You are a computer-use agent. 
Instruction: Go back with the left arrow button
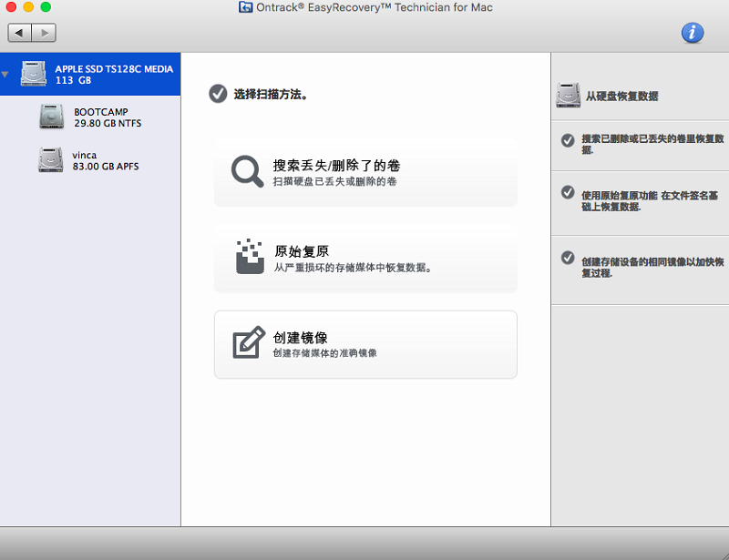20,33
